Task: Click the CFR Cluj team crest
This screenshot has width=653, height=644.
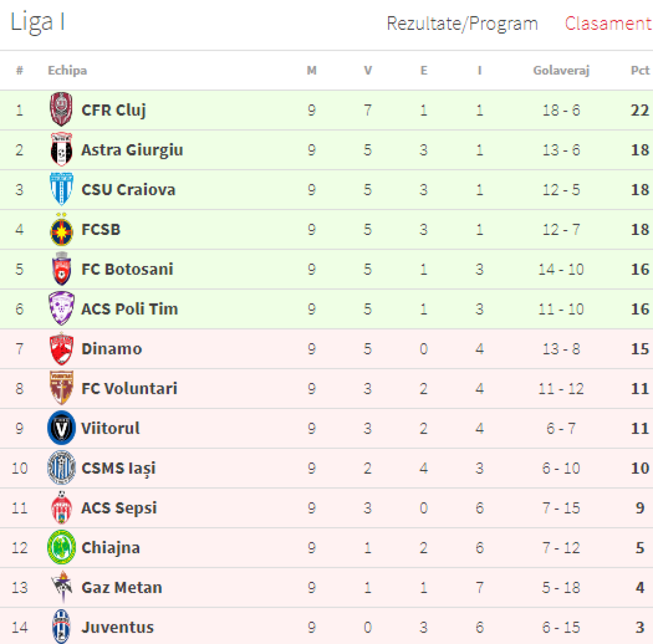Action: 61,110
